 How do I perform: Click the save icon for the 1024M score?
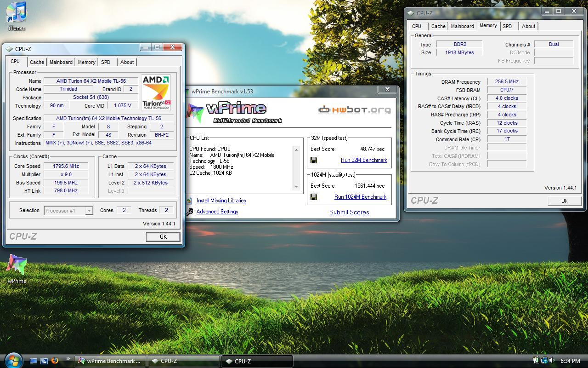coord(314,197)
